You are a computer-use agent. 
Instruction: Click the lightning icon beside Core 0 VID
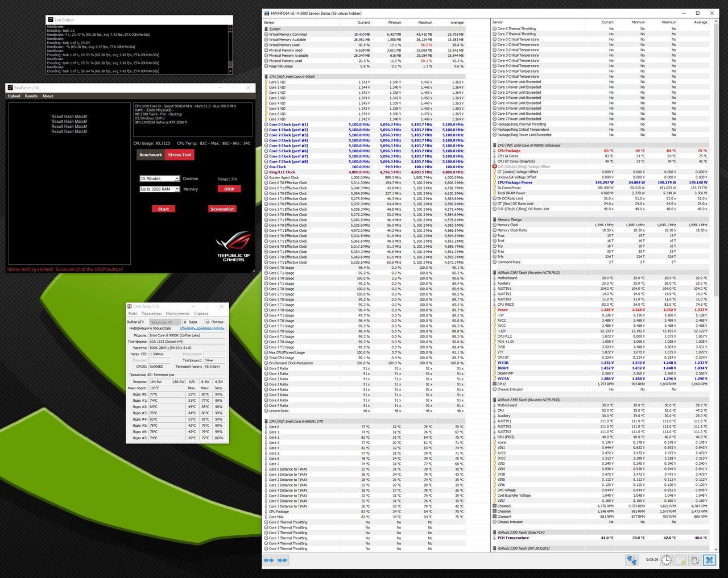tap(266, 82)
